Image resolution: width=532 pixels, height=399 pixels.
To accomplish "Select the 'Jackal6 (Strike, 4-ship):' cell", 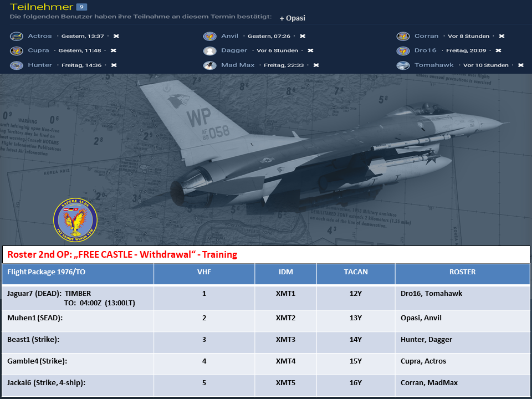I will tap(78, 386).
